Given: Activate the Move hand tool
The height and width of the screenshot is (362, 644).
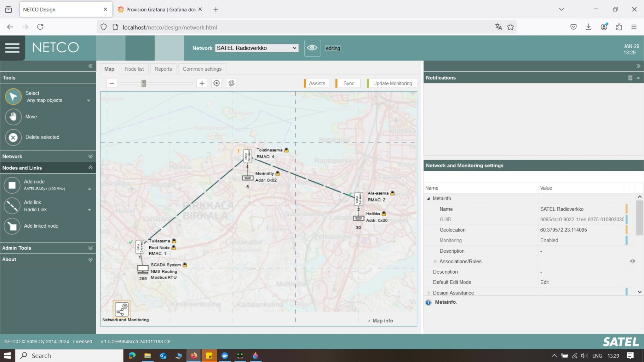Looking at the screenshot, I should 13,117.
